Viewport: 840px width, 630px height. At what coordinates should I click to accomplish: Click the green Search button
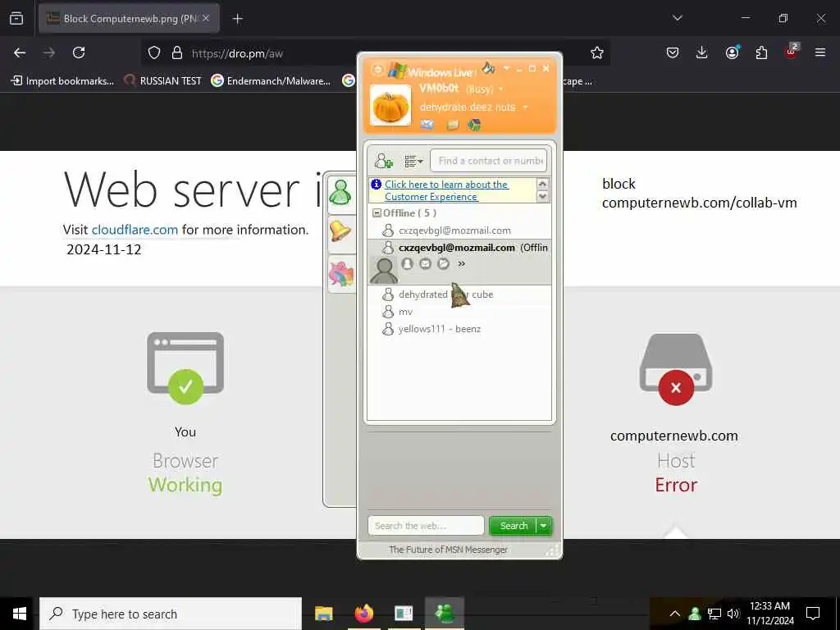pos(514,526)
